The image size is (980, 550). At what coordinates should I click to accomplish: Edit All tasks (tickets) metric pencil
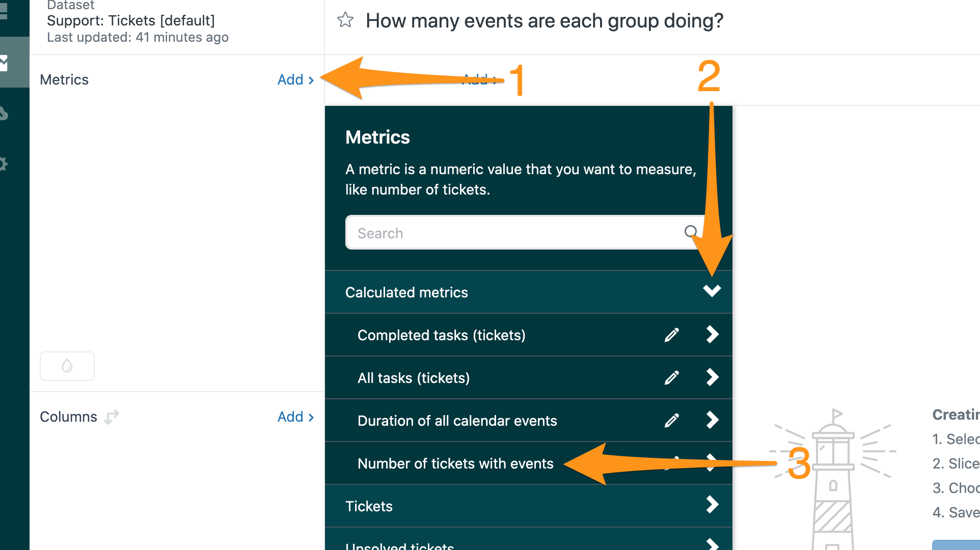671,377
